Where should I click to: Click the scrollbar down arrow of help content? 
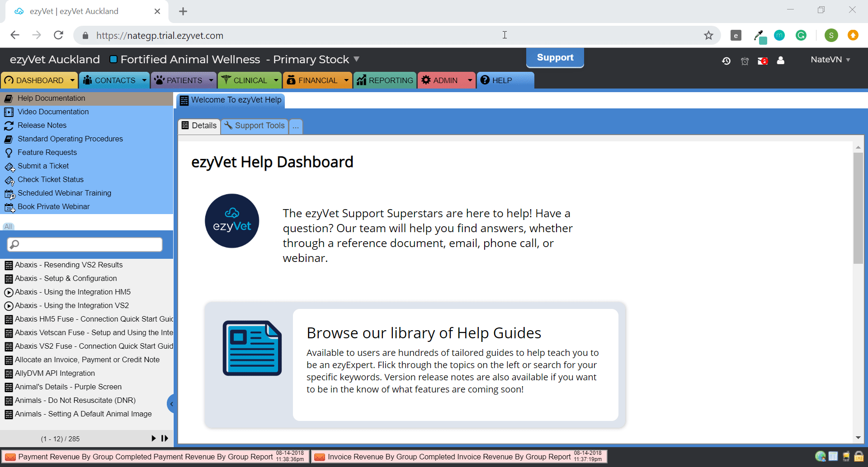click(858, 438)
